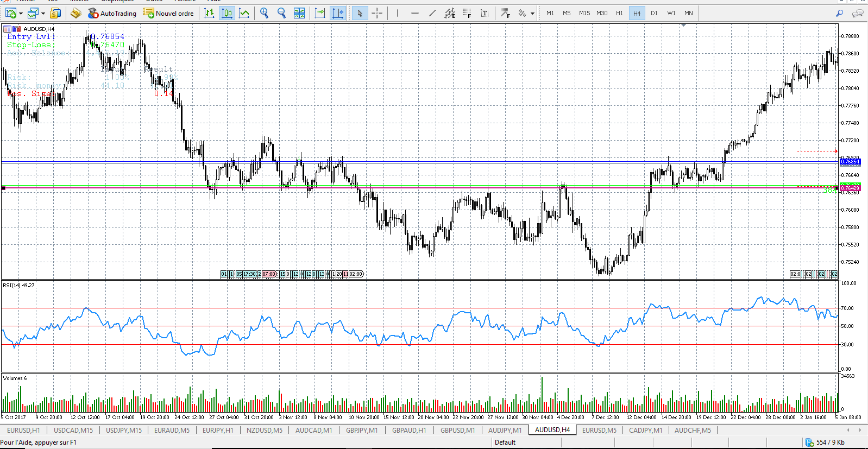Select the Fibonacci fan tool
This screenshot has height=449, width=868.
pyautogui.click(x=505, y=13)
